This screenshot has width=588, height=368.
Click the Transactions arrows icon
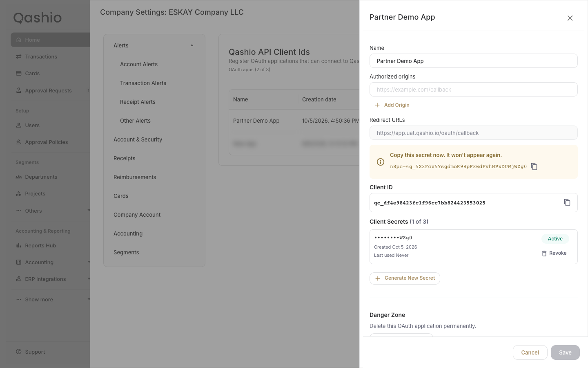click(19, 57)
